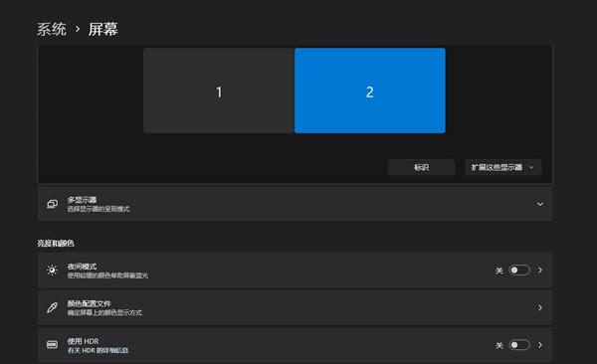Toggle the 夜间模式 night light switch

click(519, 270)
